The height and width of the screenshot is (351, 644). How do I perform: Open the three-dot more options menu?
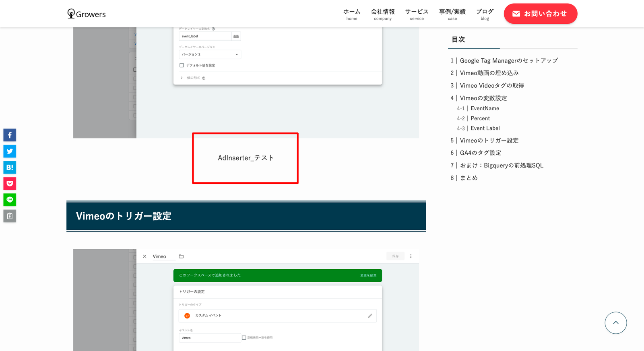click(411, 256)
